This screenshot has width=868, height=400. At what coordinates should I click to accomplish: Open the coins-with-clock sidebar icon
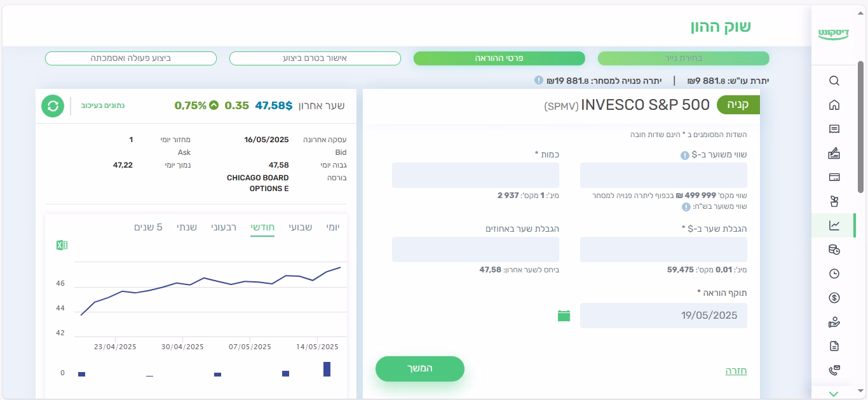[x=834, y=250]
